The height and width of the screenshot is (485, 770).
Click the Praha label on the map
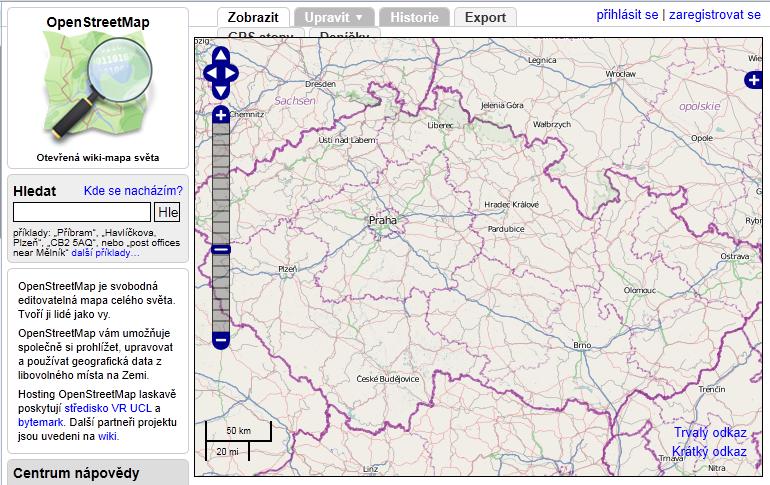coord(383,220)
